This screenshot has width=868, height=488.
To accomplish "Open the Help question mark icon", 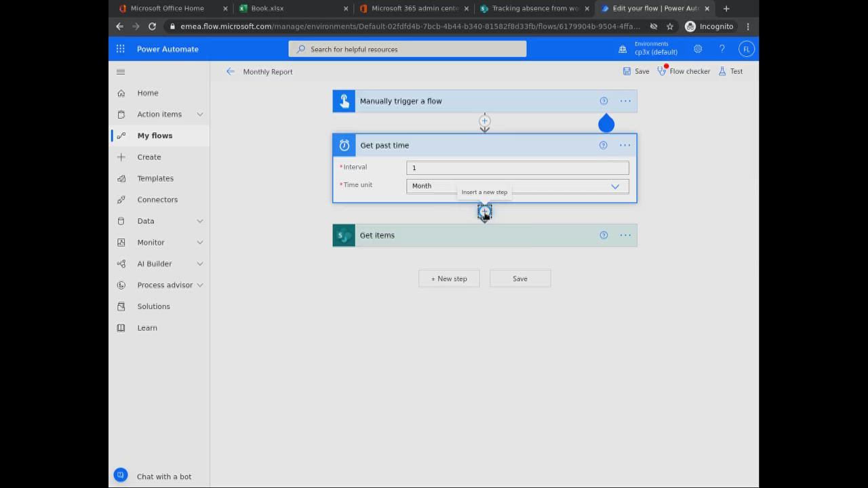I will [722, 49].
